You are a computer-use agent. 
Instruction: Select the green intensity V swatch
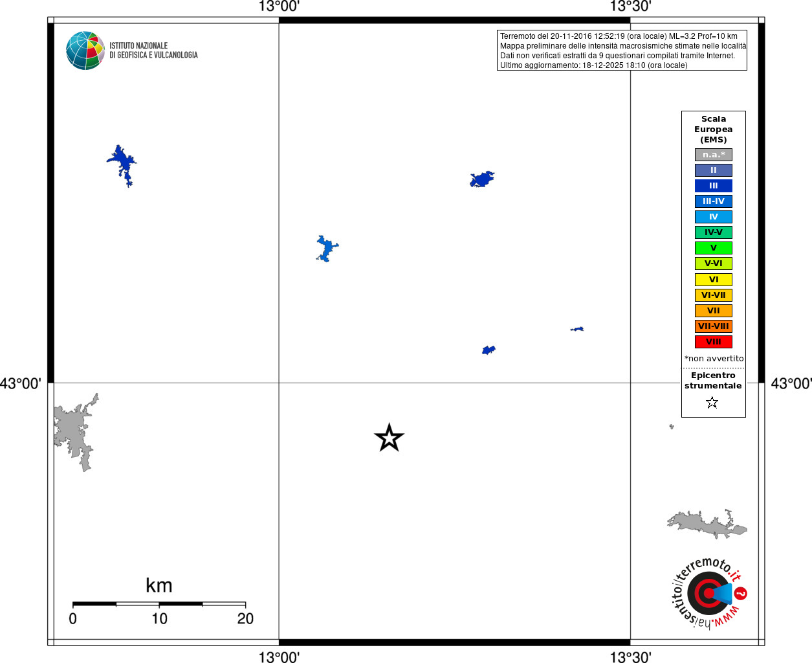point(714,248)
